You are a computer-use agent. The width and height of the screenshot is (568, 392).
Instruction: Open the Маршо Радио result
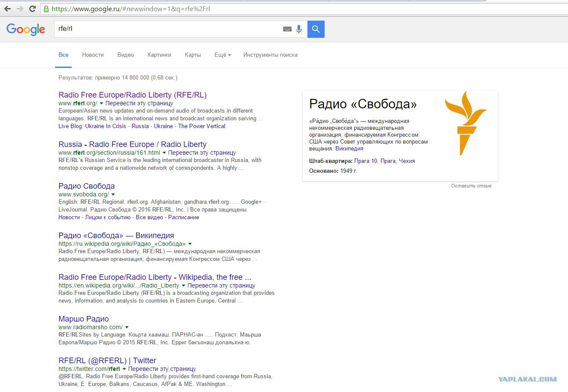click(x=83, y=319)
